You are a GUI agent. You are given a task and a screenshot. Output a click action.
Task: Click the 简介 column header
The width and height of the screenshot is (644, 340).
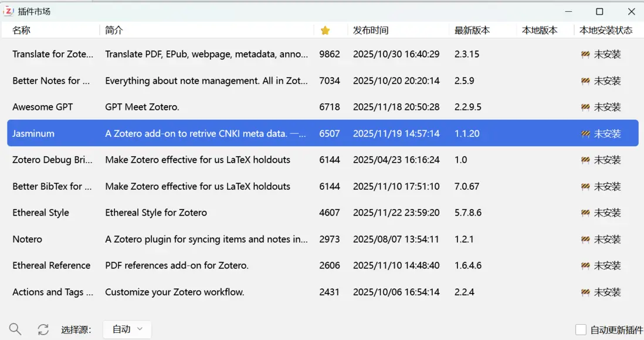click(114, 31)
